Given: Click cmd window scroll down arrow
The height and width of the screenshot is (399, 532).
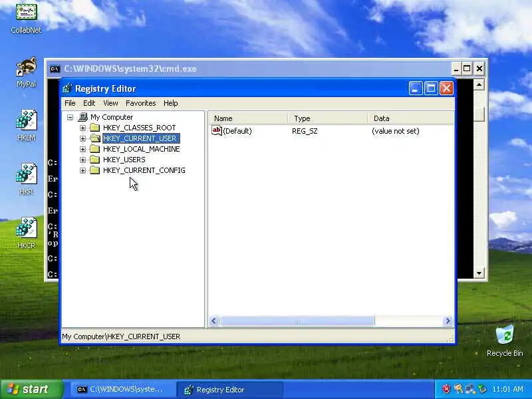Looking at the screenshot, I should pyautogui.click(x=479, y=273).
